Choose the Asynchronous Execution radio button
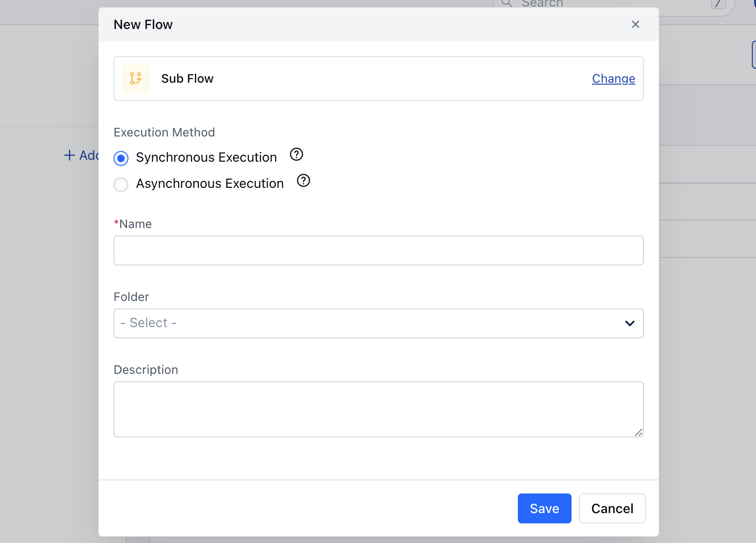Image resolution: width=756 pixels, height=543 pixels. [121, 185]
